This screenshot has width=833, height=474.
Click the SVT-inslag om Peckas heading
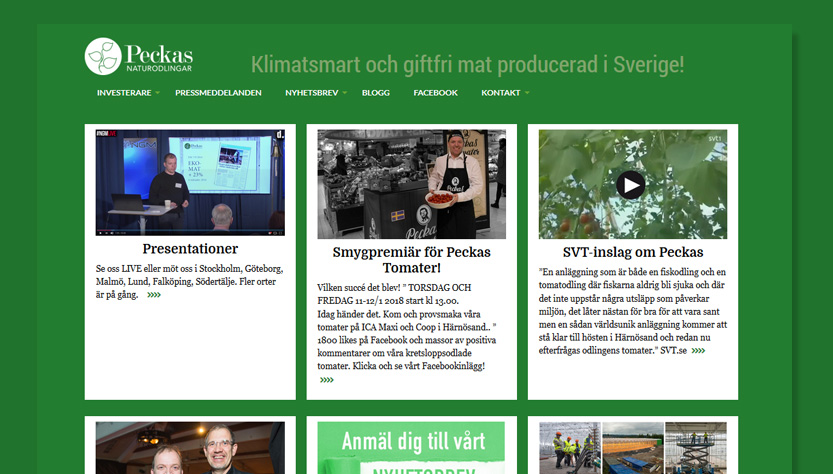coord(633,252)
